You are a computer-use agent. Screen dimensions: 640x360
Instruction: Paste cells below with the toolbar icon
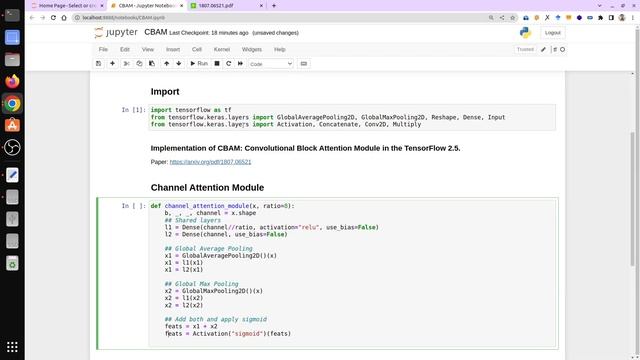(x=152, y=64)
